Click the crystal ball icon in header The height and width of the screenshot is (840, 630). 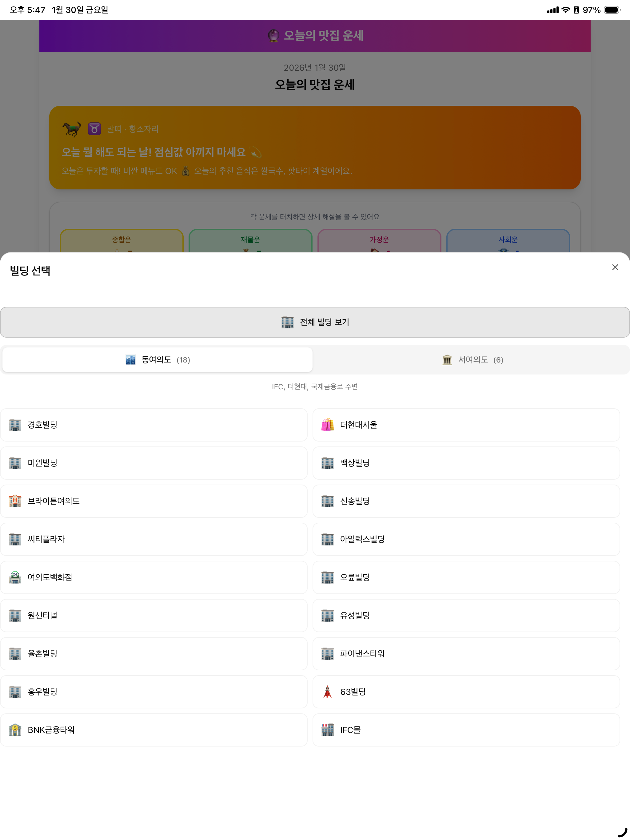coord(273,36)
